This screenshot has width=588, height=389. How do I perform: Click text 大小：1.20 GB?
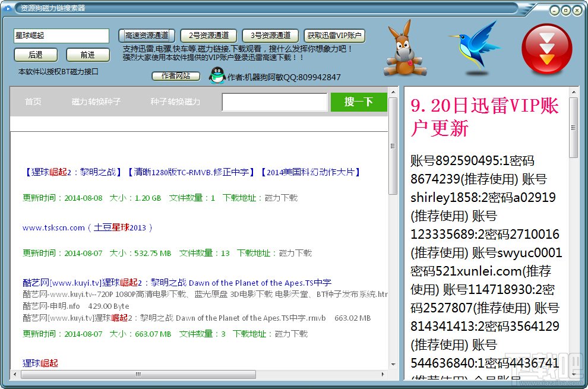tap(135, 198)
